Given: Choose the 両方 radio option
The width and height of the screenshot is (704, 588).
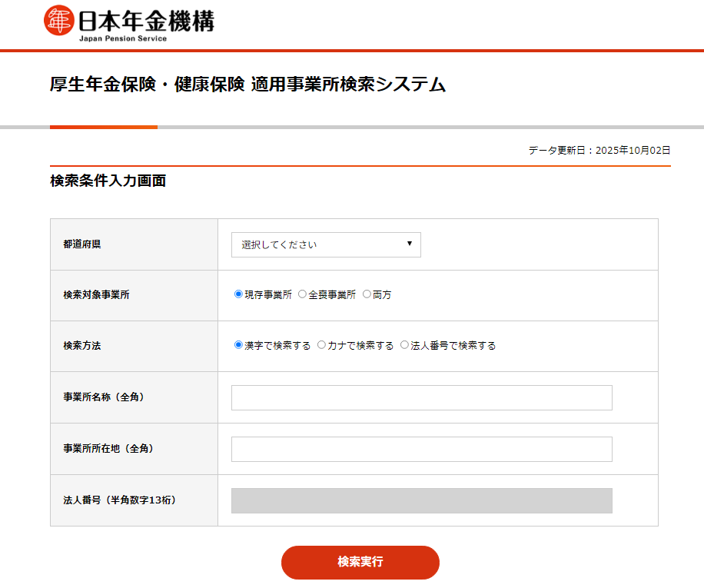Looking at the screenshot, I should 367,294.
